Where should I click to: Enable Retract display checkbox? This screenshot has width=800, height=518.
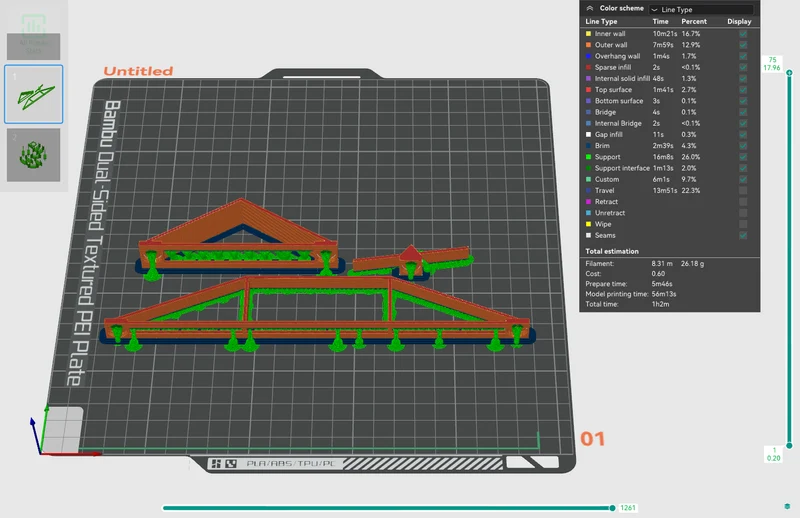pos(743,202)
